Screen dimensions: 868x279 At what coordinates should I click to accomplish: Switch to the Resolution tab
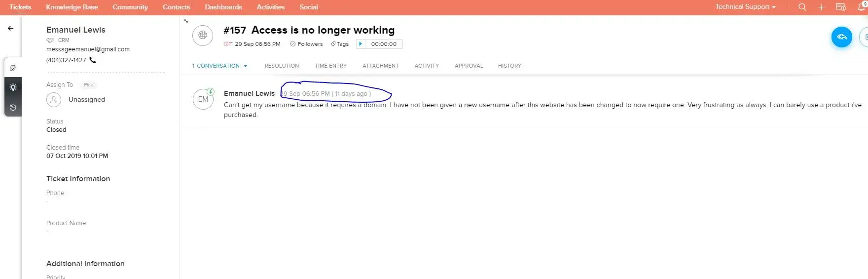[282, 66]
